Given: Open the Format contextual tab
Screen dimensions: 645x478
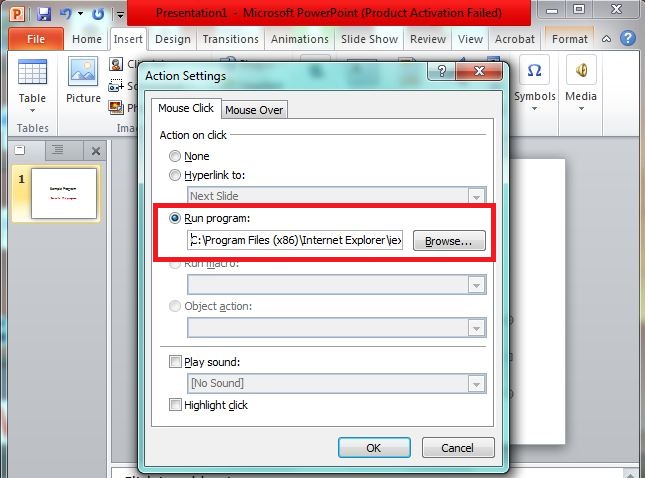Looking at the screenshot, I should [570, 39].
